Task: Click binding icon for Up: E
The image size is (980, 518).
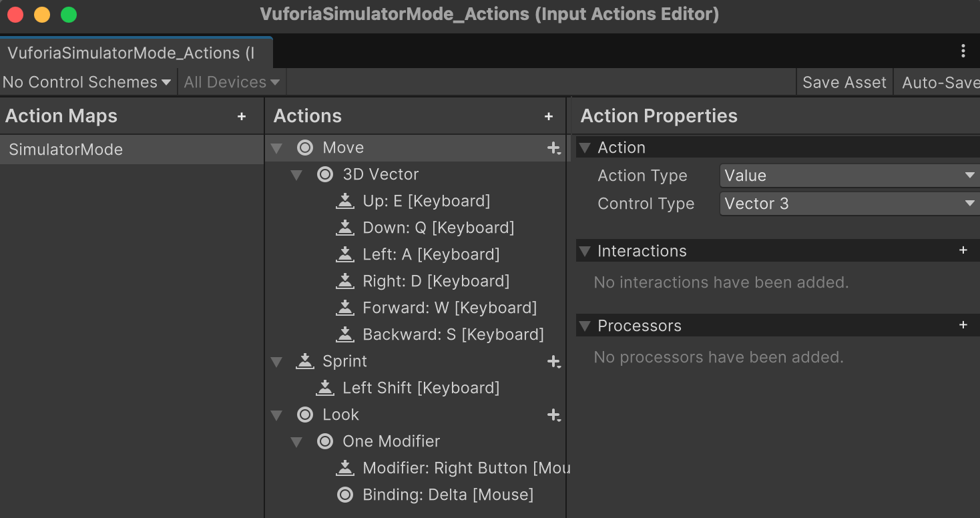Action: [345, 201]
